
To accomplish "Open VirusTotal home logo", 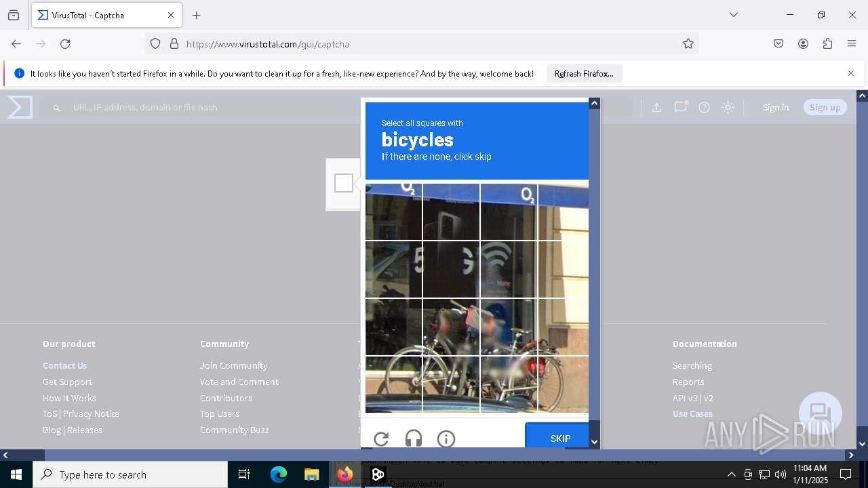I will pyautogui.click(x=20, y=107).
